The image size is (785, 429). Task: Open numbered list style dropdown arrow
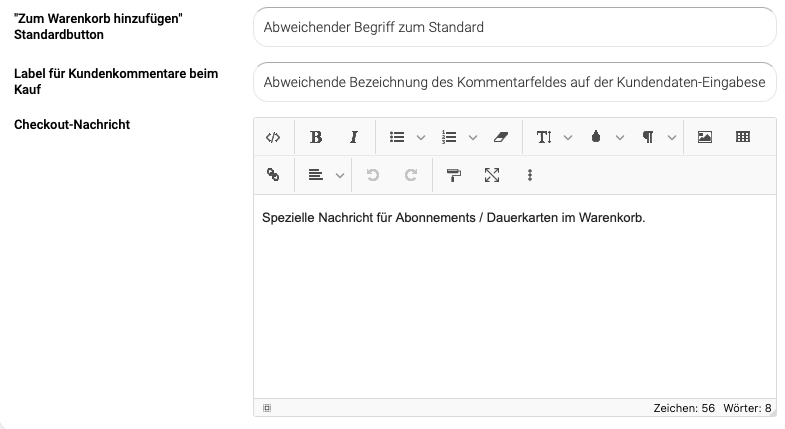[473, 138]
